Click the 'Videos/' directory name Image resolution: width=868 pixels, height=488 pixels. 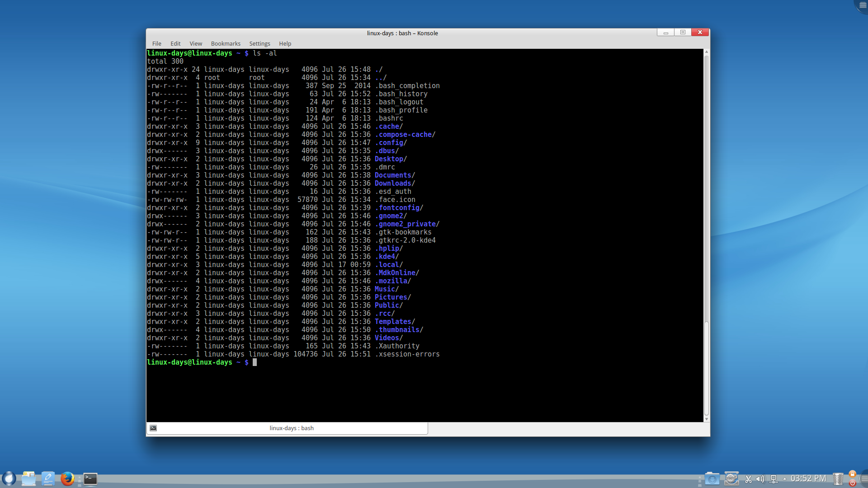tap(389, 338)
